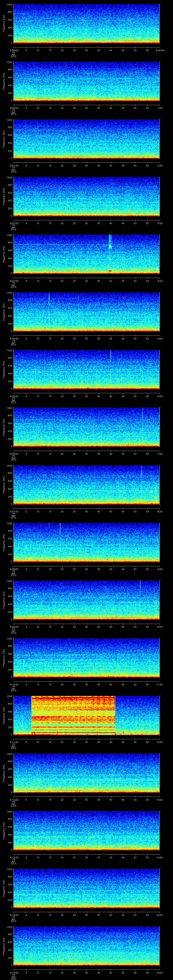173x980 pixels.
Task: Click the vertical burst near 40 seconds in the 6:03:00 spectrogram
Action: pyautogui.click(x=110, y=253)
